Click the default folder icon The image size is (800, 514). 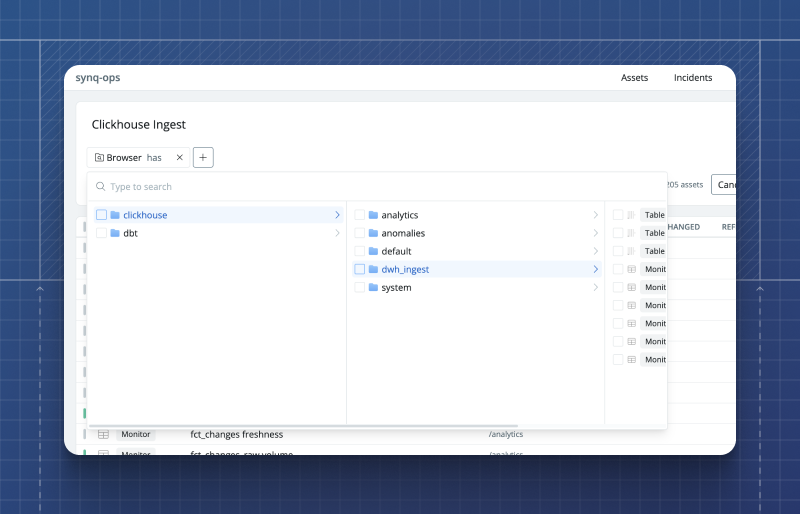[x=373, y=251]
